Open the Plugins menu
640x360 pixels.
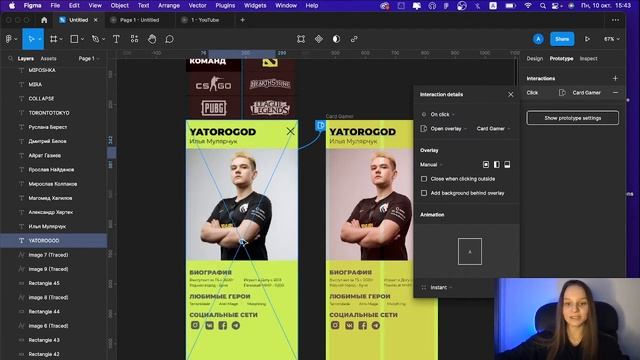pyautogui.click(x=225, y=5)
